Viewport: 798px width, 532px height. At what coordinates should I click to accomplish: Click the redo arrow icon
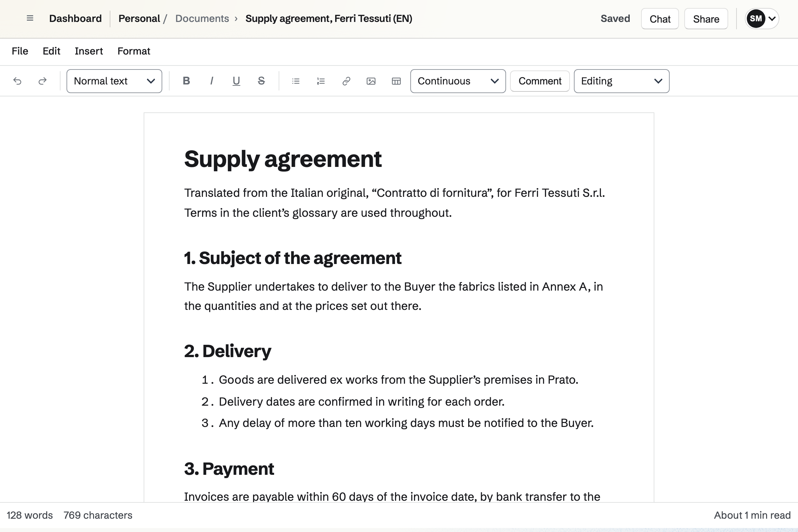click(43, 81)
